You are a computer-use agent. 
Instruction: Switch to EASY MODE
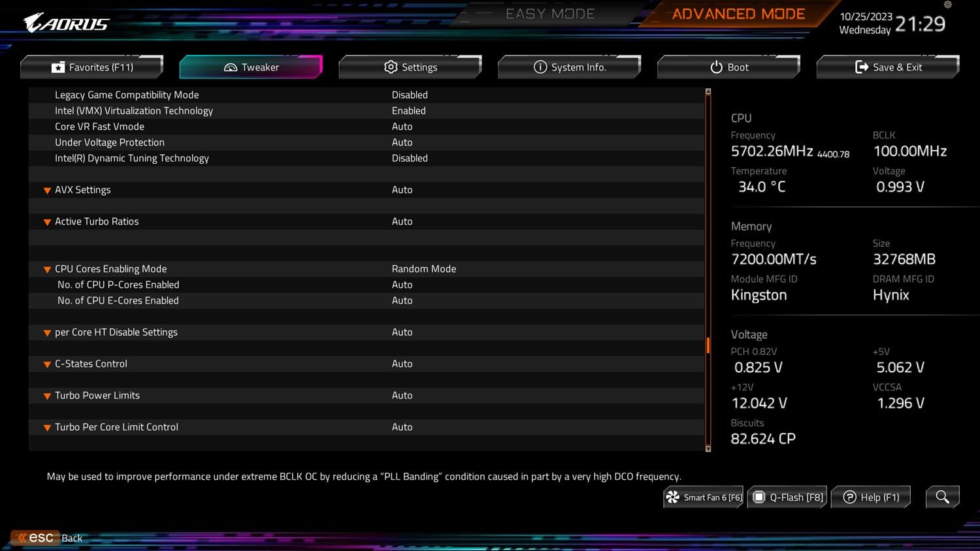coord(549,14)
